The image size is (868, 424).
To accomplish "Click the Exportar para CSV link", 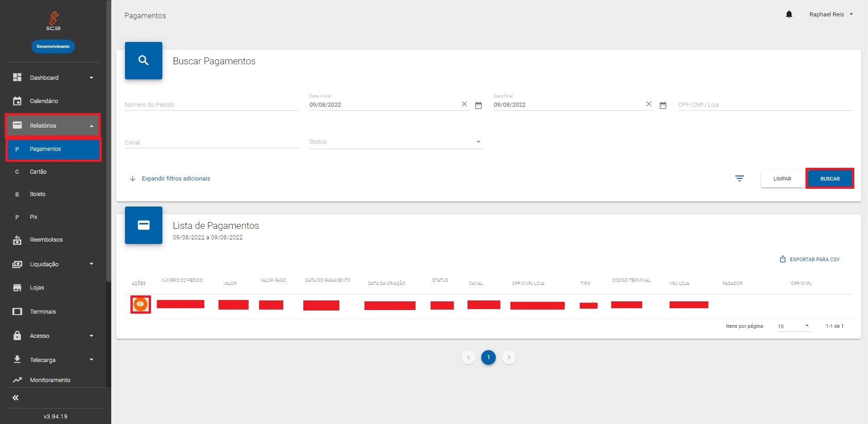I will [810, 259].
